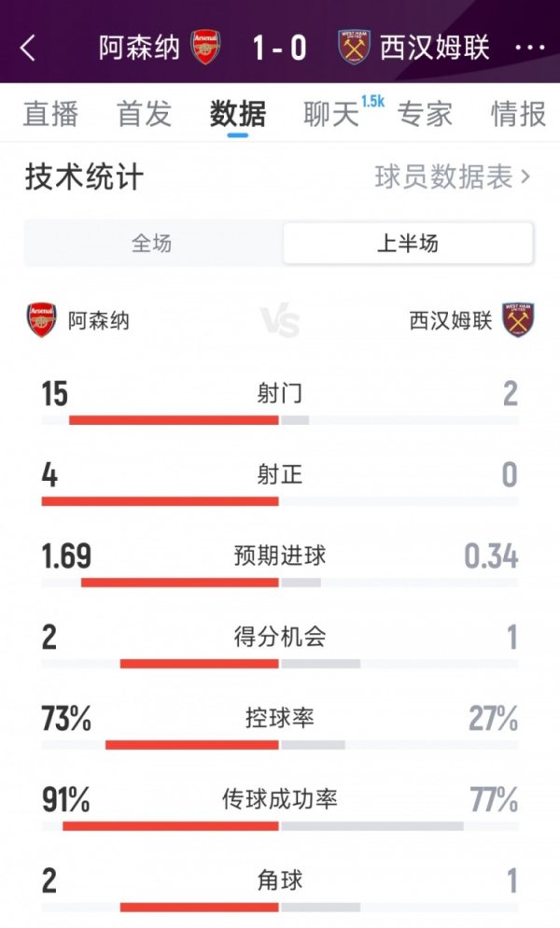This screenshot has height=928, width=560.
Task: Open the 聊天 chat tab
Action: [331, 114]
